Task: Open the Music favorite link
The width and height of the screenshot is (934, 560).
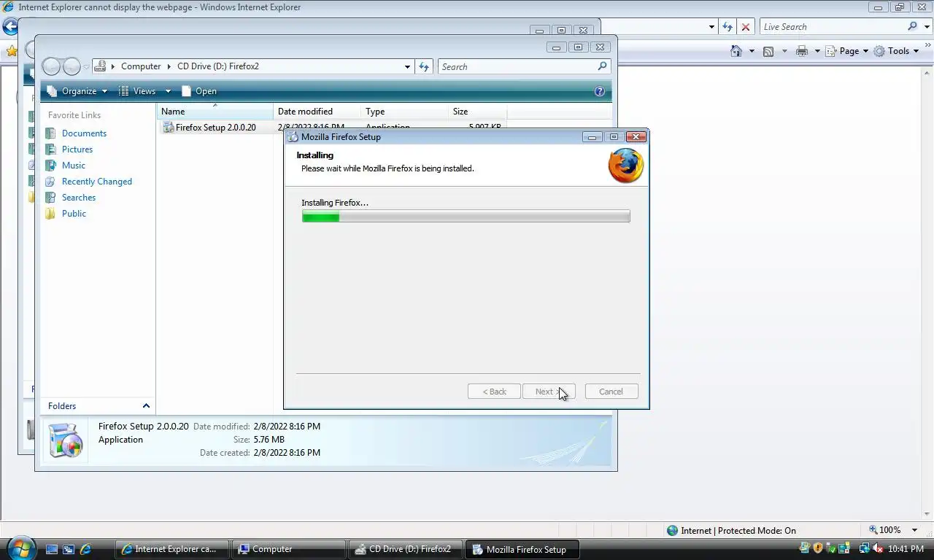Action: click(x=74, y=166)
